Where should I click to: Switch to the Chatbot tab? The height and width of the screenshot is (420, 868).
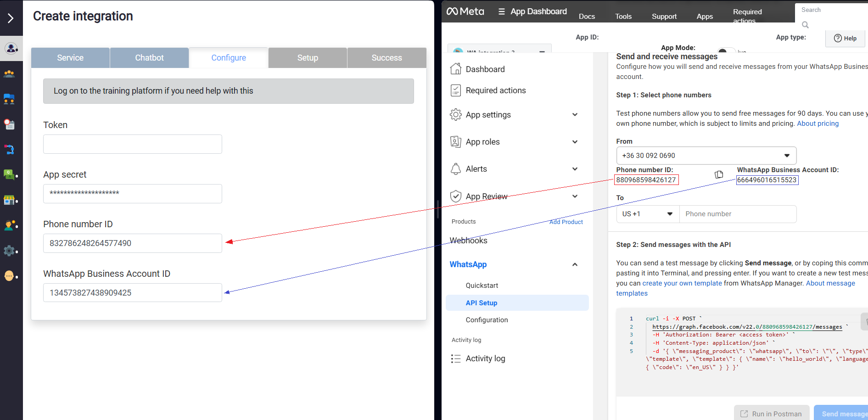point(149,58)
